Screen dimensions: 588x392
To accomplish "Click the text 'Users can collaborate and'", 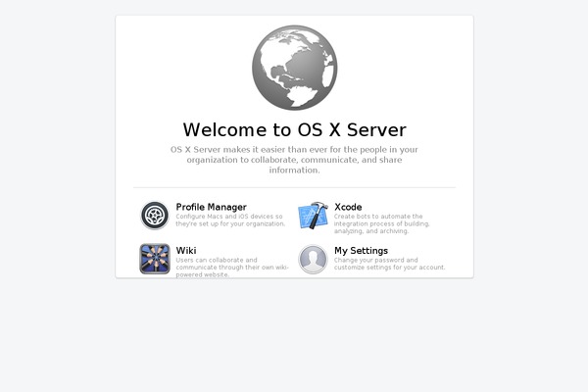I will coord(217,260).
